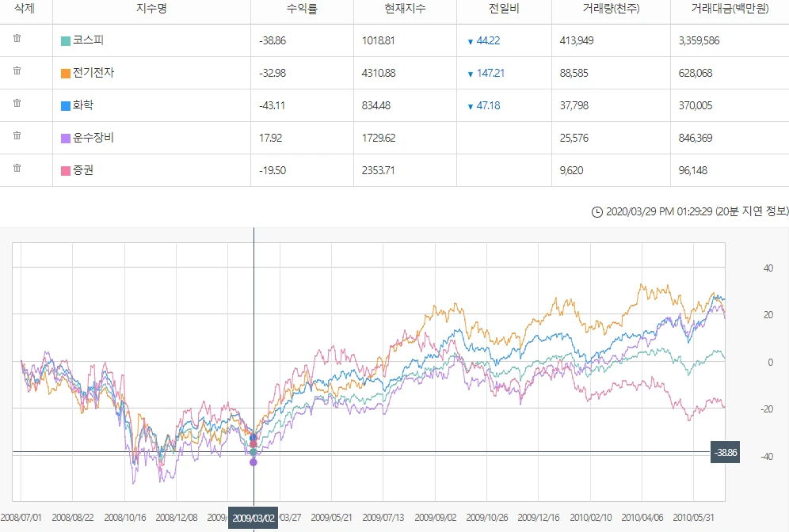Click the down arrow next to 47.18

(x=471, y=107)
